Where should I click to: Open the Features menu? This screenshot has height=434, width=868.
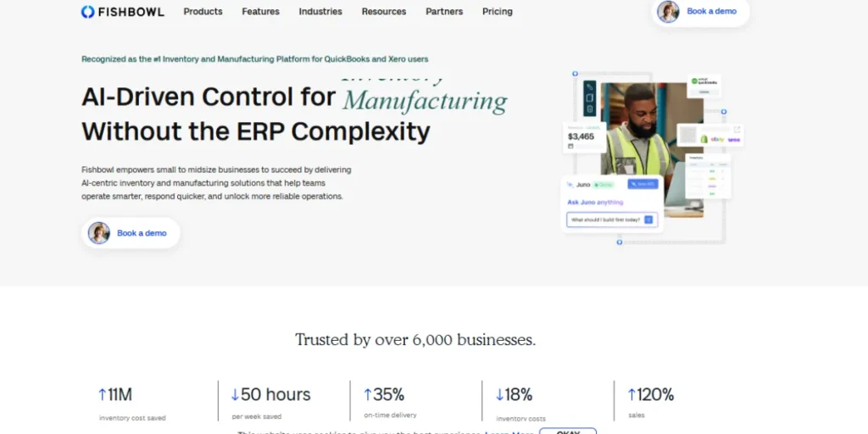click(x=260, y=12)
